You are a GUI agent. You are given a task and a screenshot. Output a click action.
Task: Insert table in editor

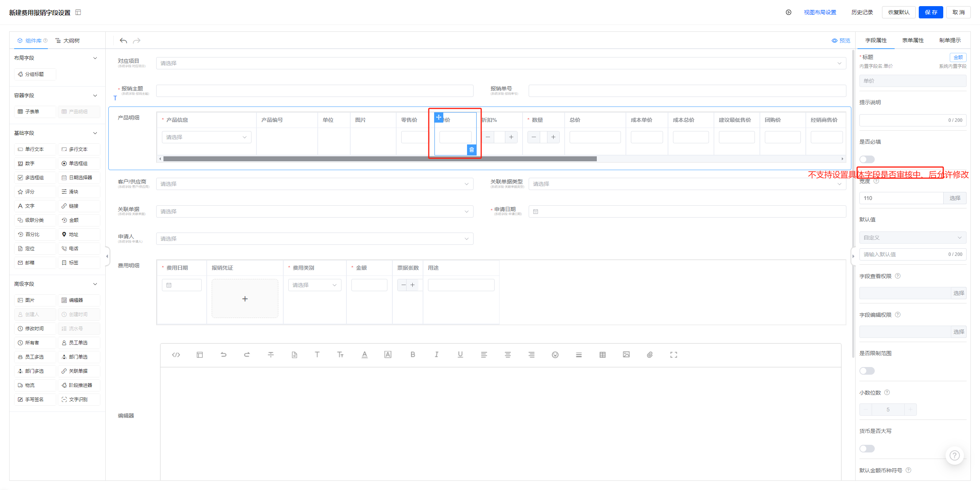coord(603,355)
